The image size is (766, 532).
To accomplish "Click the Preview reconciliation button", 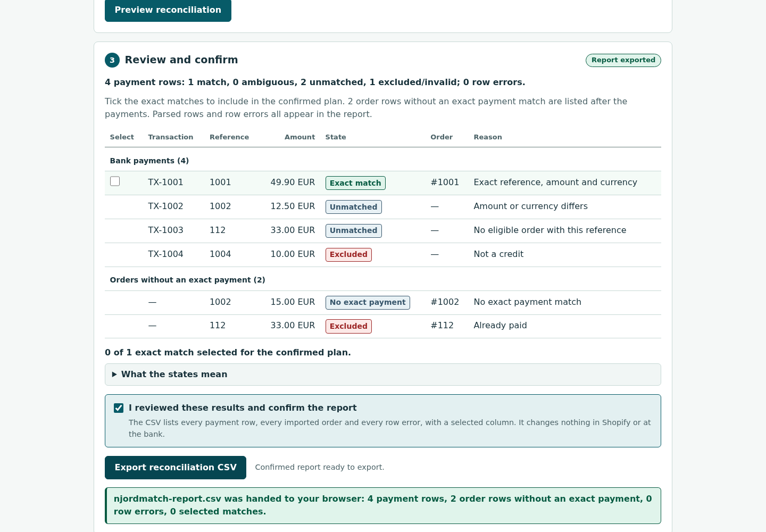I will point(168,10).
